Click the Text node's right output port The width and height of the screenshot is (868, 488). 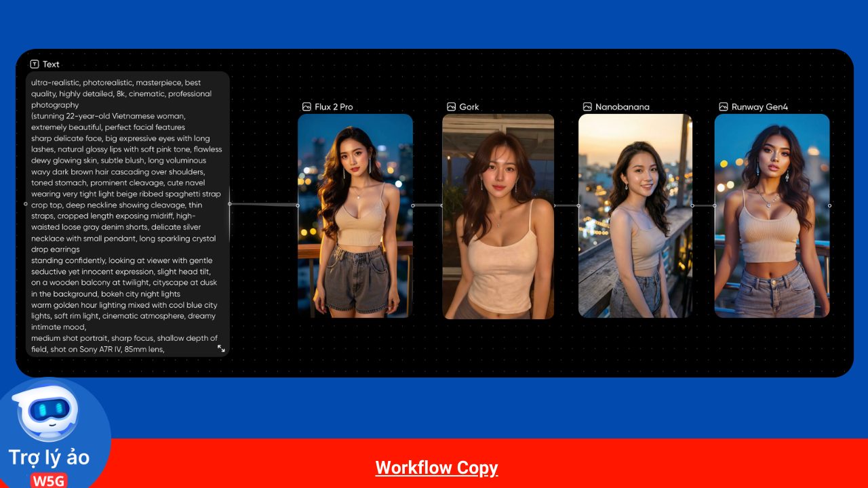(230, 204)
